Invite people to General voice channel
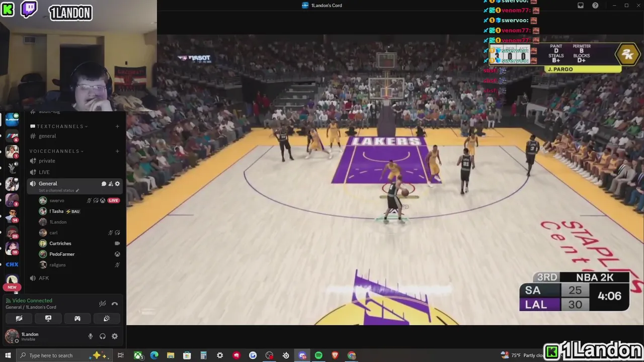Screen dimensions: 644x362 click(x=111, y=184)
